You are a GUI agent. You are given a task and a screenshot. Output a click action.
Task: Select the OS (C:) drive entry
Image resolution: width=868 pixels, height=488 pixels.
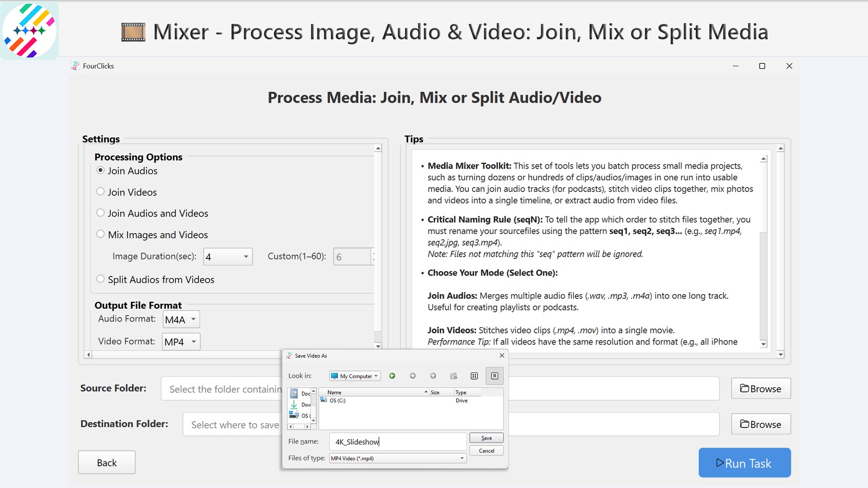pyautogui.click(x=338, y=400)
